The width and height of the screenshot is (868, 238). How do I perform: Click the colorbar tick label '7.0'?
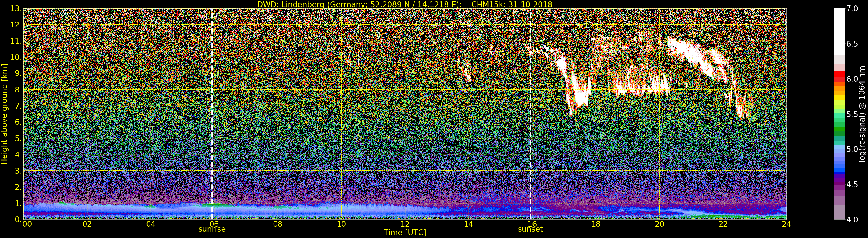click(x=852, y=9)
